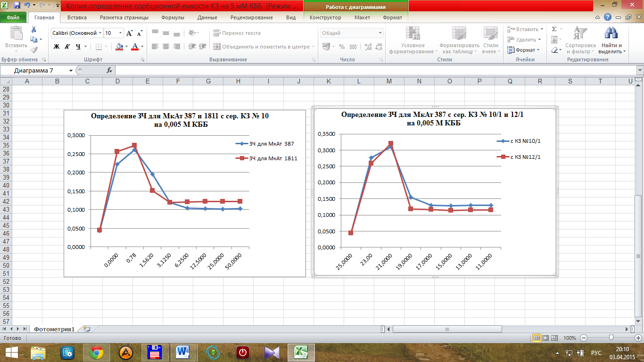This screenshot has height=362, width=644.
Task: Select the Фотометрия1 sheet tab
Action: click(x=55, y=329)
